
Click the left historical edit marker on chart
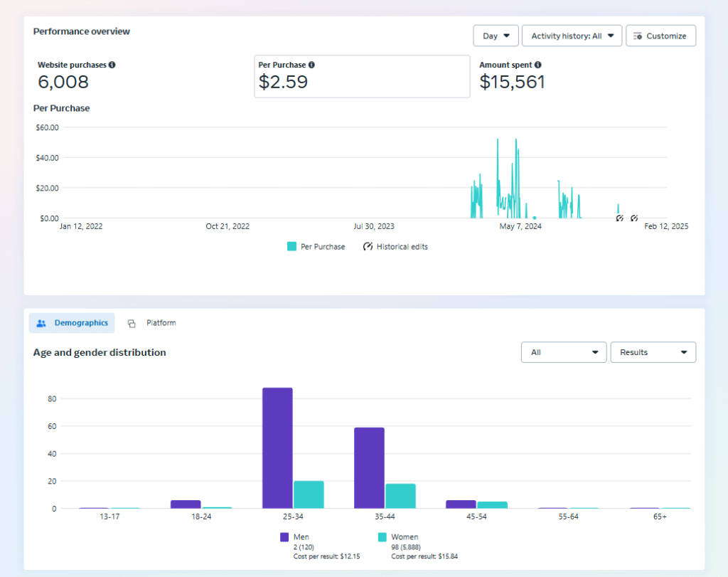(x=619, y=218)
